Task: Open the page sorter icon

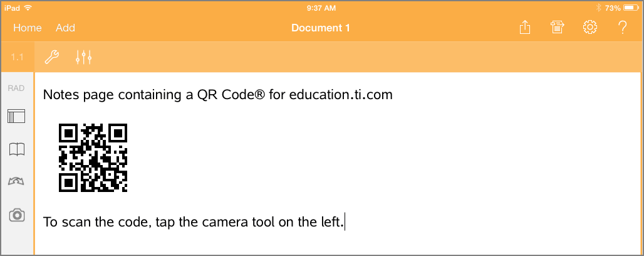Action: [557, 28]
